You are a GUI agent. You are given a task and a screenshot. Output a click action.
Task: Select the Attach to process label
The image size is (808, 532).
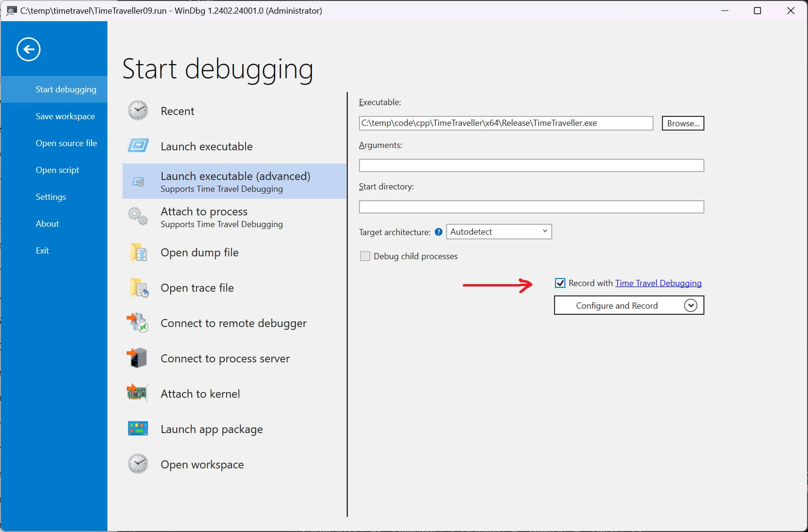pyautogui.click(x=204, y=211)
